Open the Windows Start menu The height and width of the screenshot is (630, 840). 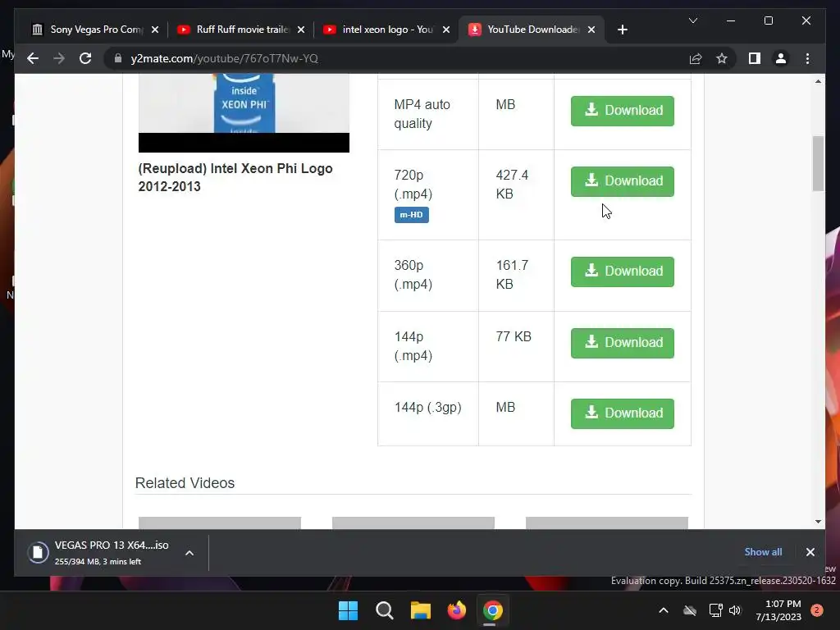tap(348, 610)
